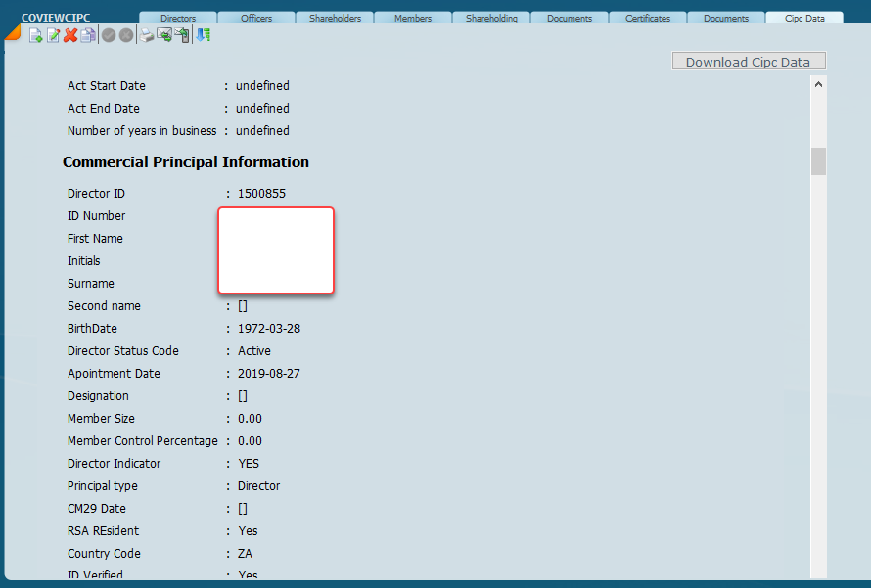Go to the Members tab
The width and height of the screenshot is (871, 588).
[x=413, y=18]
